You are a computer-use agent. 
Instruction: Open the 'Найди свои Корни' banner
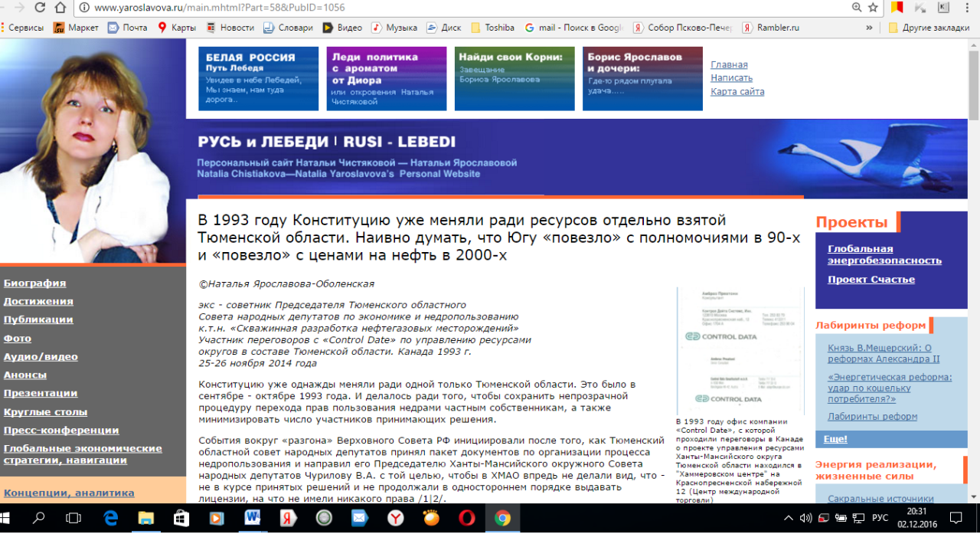pos(514,79)
